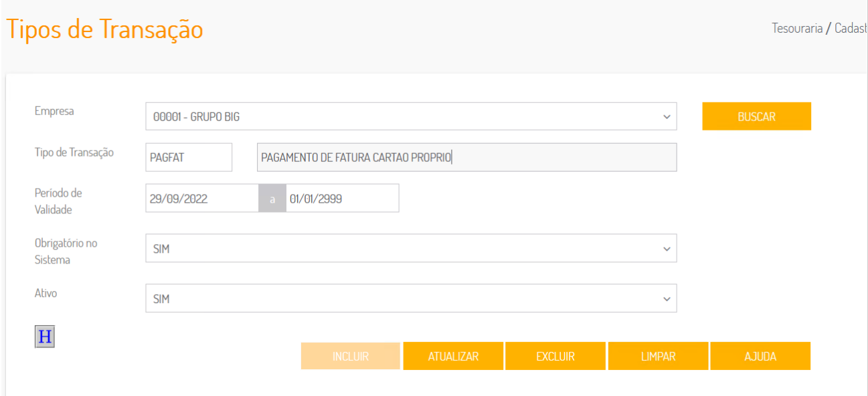Screen dimensions: 868x396
Task: Click the Período de Validade label
Action: tap(58, 201)
